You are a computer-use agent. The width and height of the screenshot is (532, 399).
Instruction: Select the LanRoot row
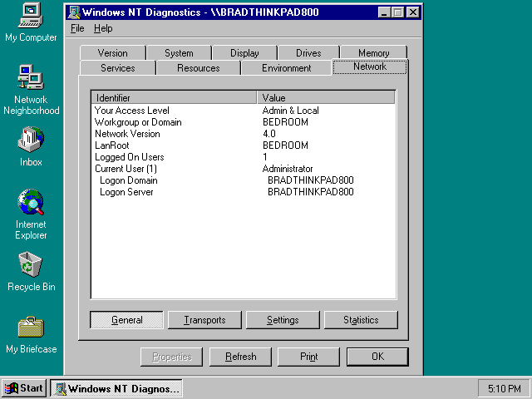[244, 145]
